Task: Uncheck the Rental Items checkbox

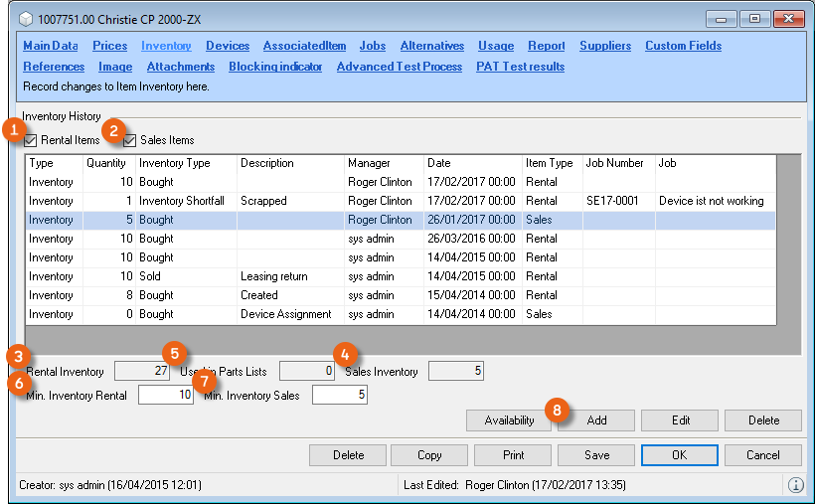Action: [31, 141]
